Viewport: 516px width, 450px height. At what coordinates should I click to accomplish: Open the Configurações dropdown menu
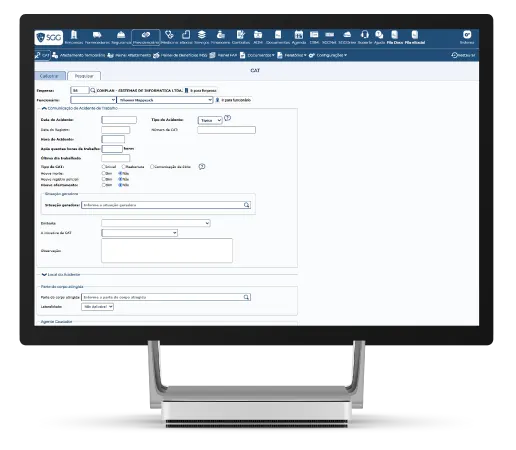[x=328, y=55]
